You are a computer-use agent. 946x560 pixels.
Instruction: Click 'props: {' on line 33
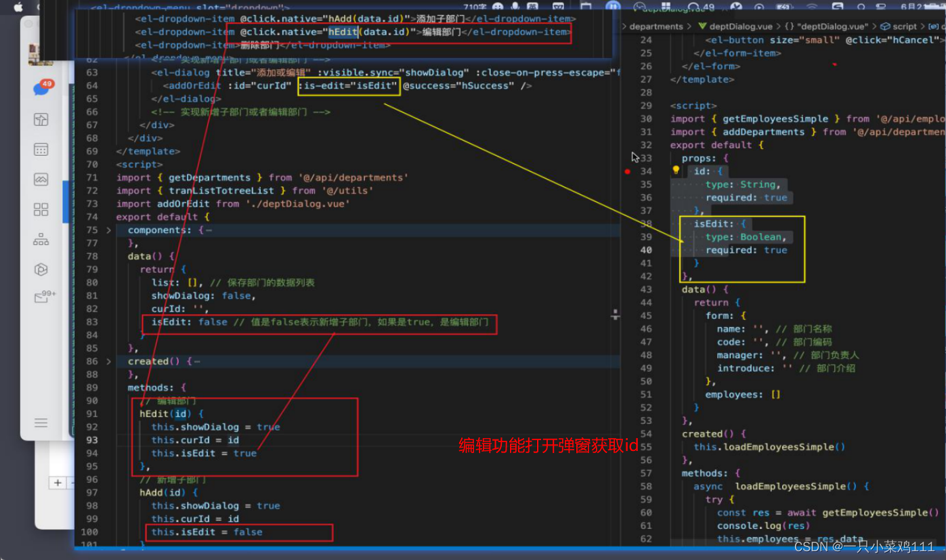(706, 158)
